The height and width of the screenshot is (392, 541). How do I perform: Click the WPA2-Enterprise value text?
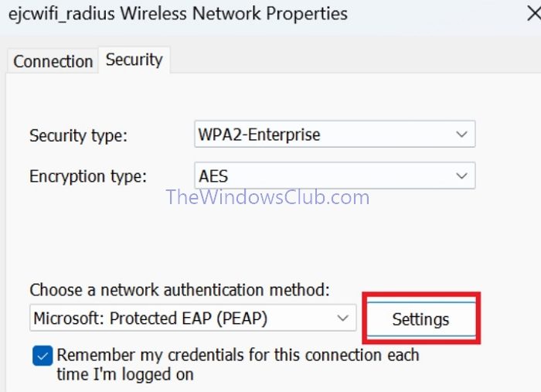click(x=259, y=135)
